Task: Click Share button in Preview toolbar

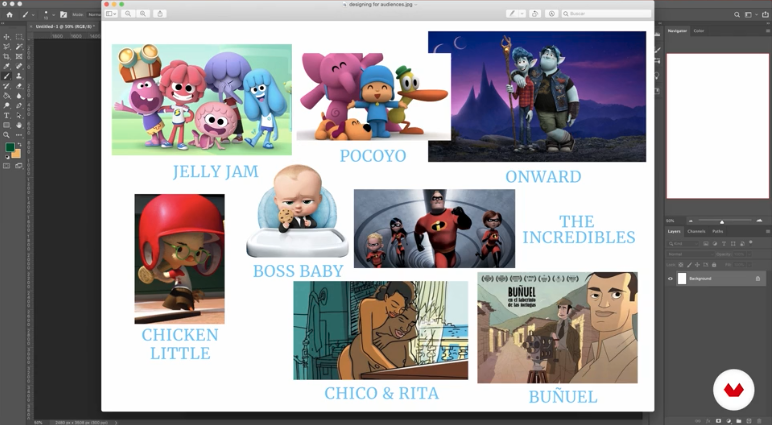Action: click(160, 14)
